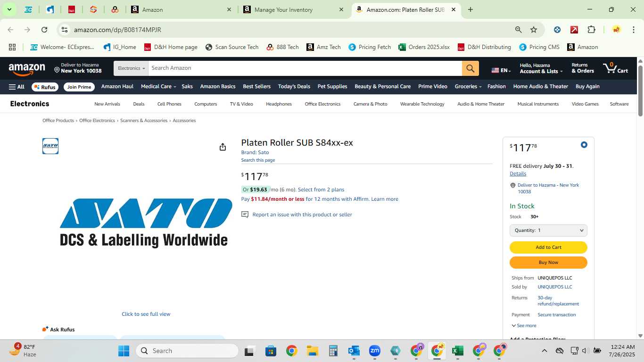644x362 pixels.
Task: Open the All hamburger menu
Action: click(17, 87)
